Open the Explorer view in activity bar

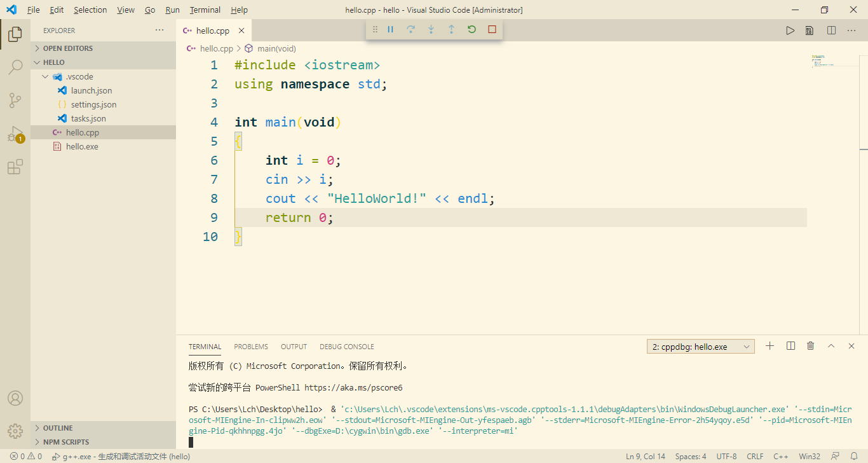[x=15, y=34]
